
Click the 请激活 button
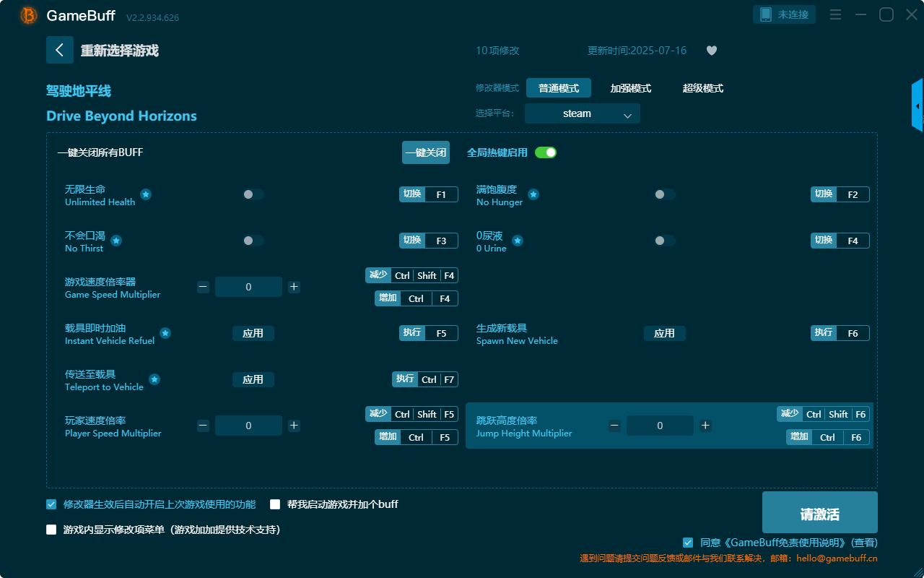819,512
